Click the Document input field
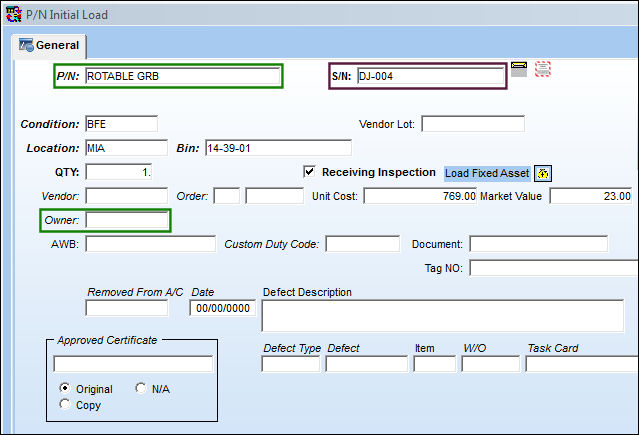639x435 pixels. (539, 244)
